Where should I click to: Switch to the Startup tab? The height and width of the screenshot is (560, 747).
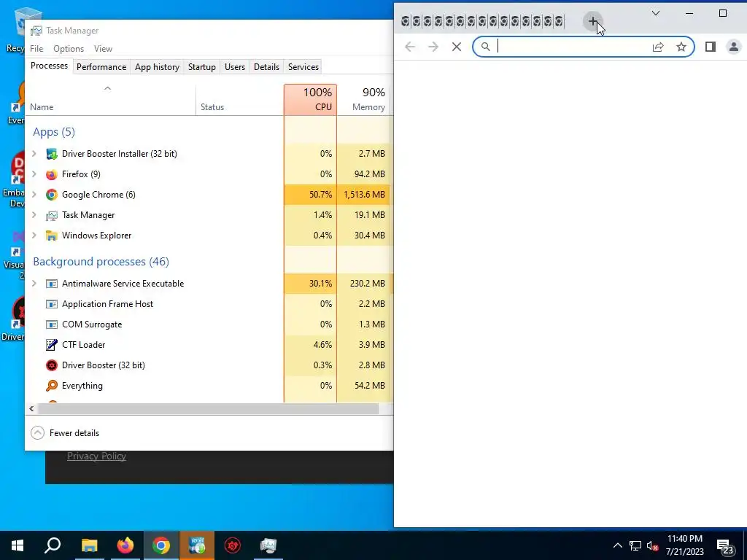point(202,67)
